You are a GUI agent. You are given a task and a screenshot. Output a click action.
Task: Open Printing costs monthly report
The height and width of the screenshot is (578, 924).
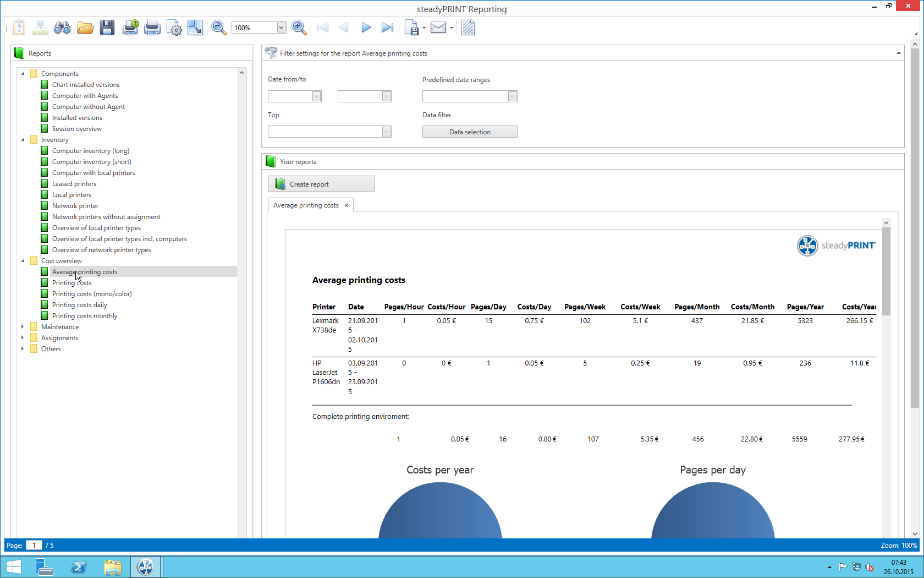coord(85,316)
